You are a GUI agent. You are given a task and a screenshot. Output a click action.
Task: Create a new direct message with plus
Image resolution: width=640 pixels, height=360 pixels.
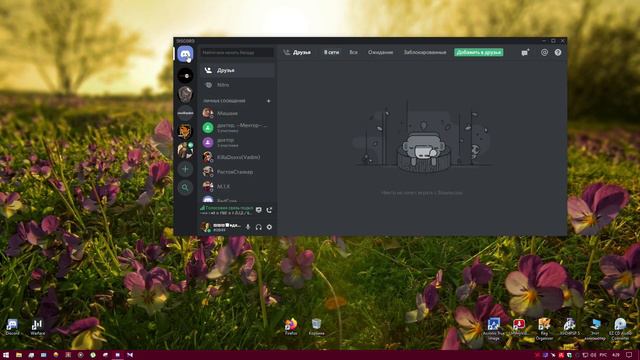269,101
